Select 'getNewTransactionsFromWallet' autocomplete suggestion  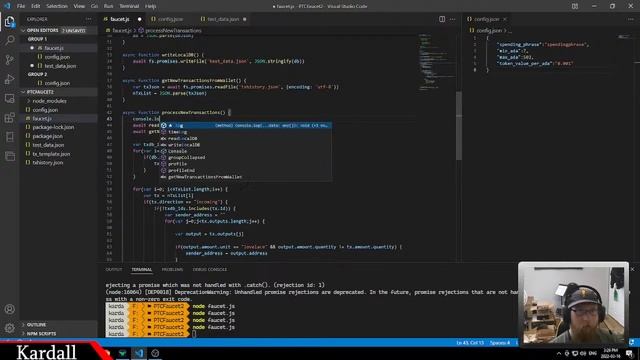[245, 177]
